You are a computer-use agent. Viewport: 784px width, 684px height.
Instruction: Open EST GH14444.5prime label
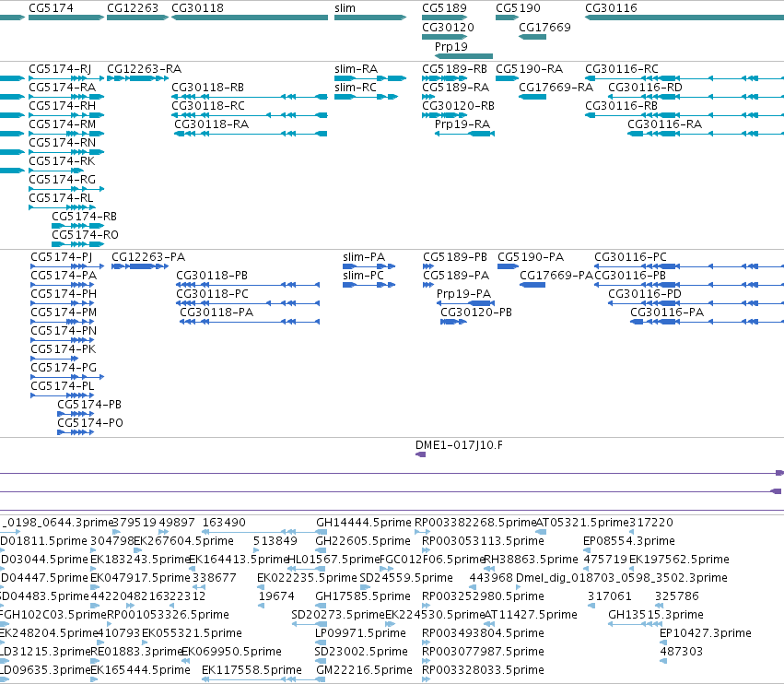click(364, 523)
